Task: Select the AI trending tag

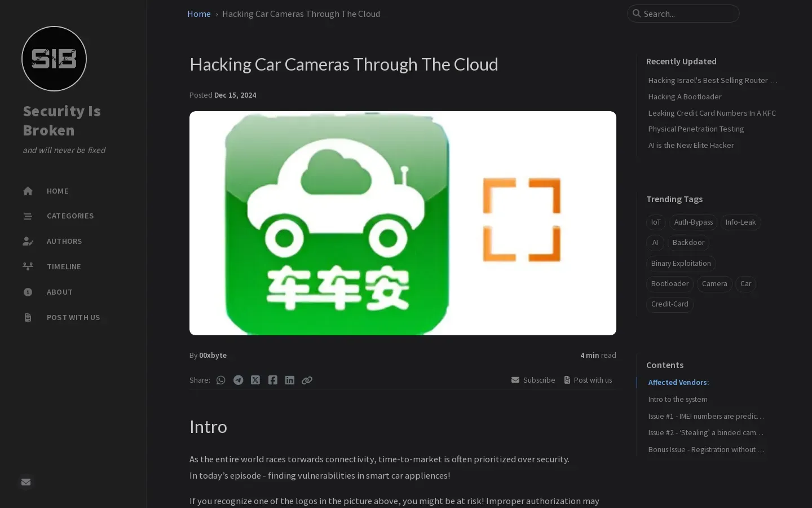Action: click(655, 243)
